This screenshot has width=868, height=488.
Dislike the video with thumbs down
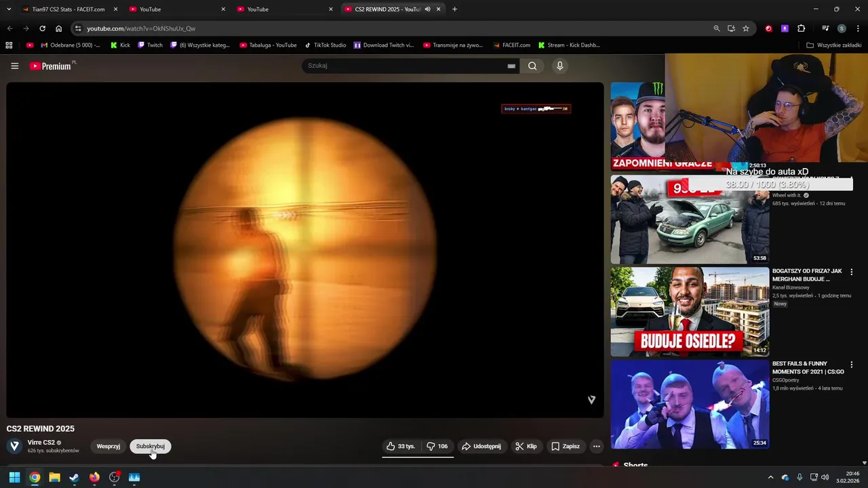[437, 446]
